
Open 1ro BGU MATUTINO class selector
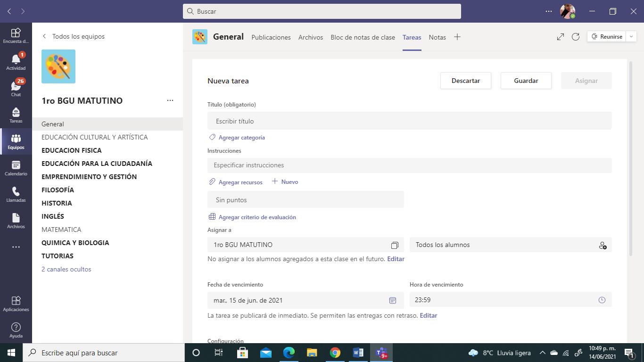[305, 245]
